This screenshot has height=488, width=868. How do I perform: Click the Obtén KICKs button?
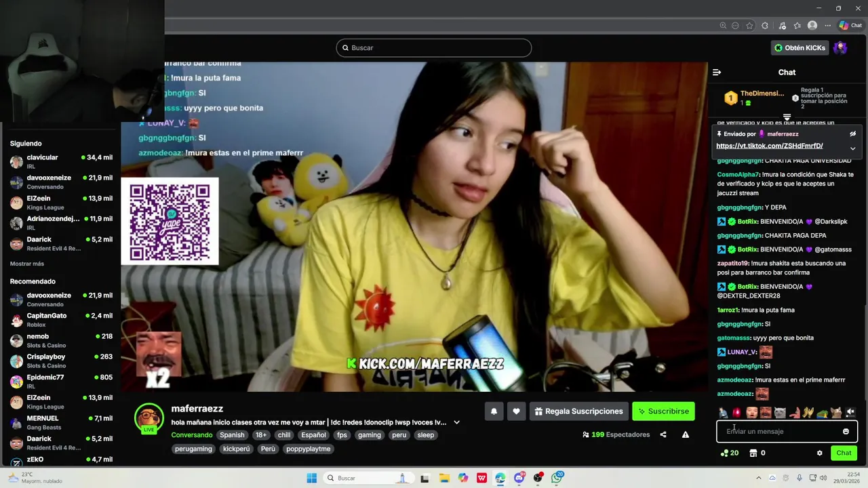click(x=800, y=47)
